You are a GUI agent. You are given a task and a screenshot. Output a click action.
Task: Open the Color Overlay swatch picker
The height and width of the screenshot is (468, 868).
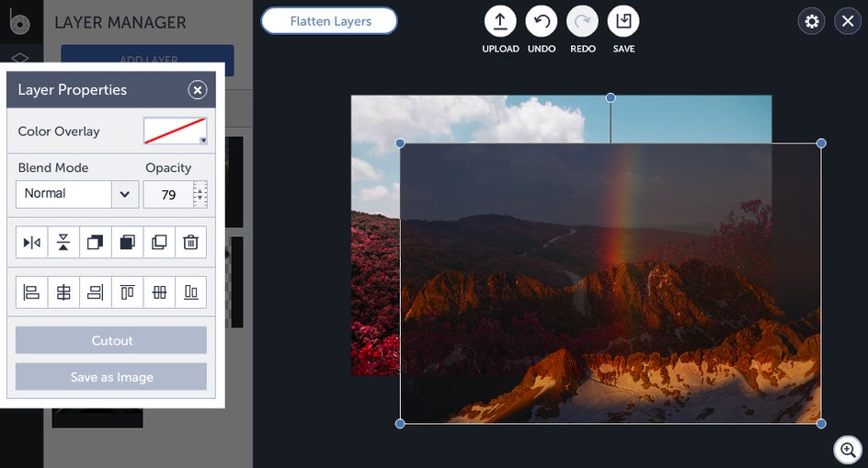[x=176, y=131]
